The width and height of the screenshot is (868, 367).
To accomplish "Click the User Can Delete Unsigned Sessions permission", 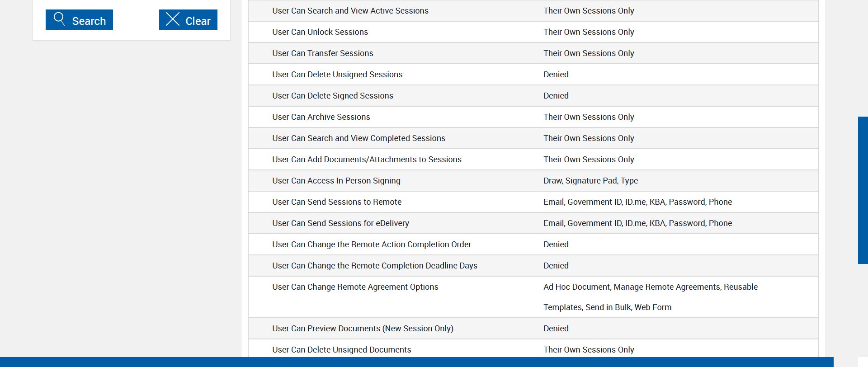I will (x=337, y=75).
